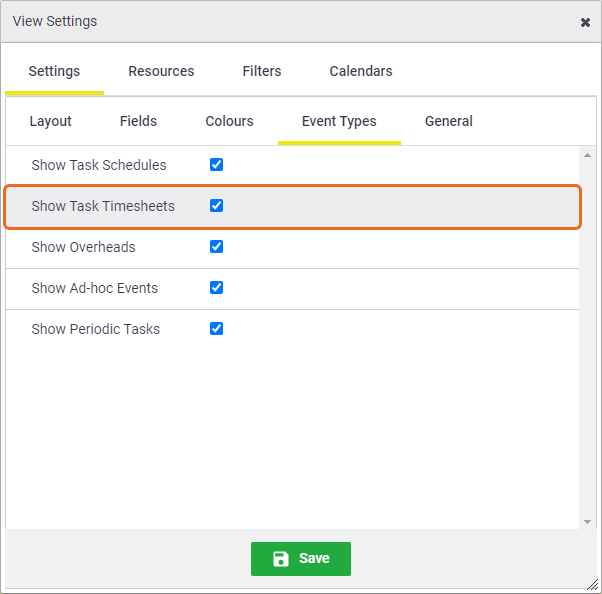Viewport: 602px width, 594px height.
Task: Click the Show Periodic Tasks label
Action: click(96, 329)
